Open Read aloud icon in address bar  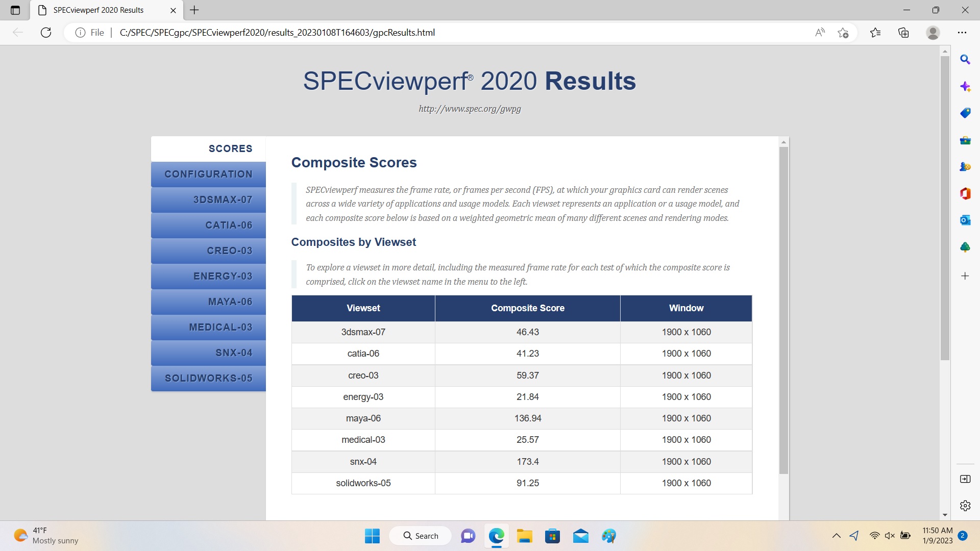tap(820, 33)
